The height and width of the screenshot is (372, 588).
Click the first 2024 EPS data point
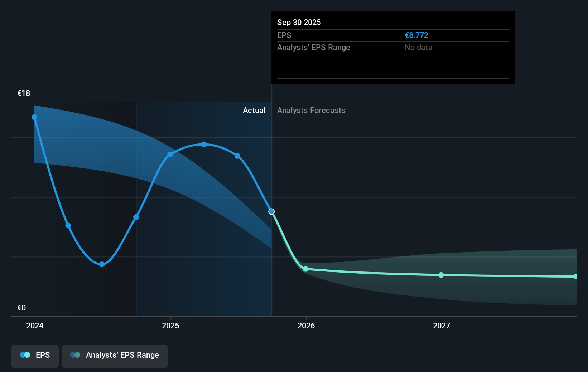coord(34,117)
